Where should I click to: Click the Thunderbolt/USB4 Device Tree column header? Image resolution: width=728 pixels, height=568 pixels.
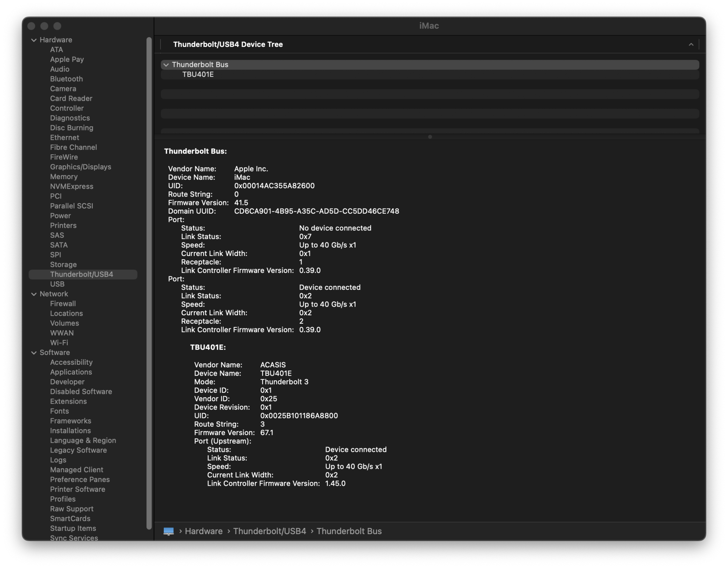(x=228, y=44)
